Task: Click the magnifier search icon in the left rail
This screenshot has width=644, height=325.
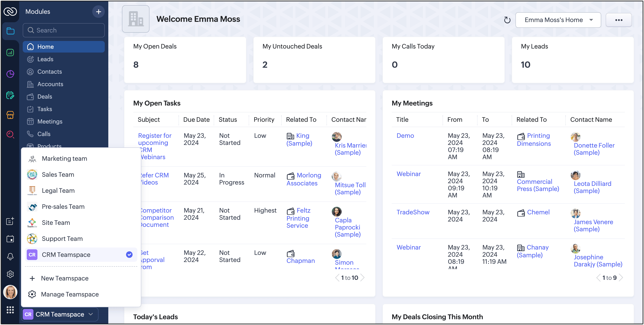Action: point(10,134)
